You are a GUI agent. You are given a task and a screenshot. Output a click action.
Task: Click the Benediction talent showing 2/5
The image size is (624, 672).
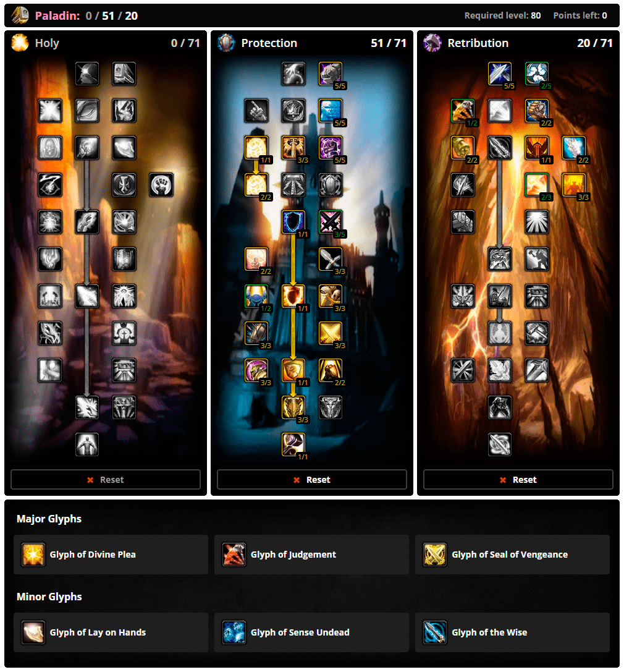point(537,74)
